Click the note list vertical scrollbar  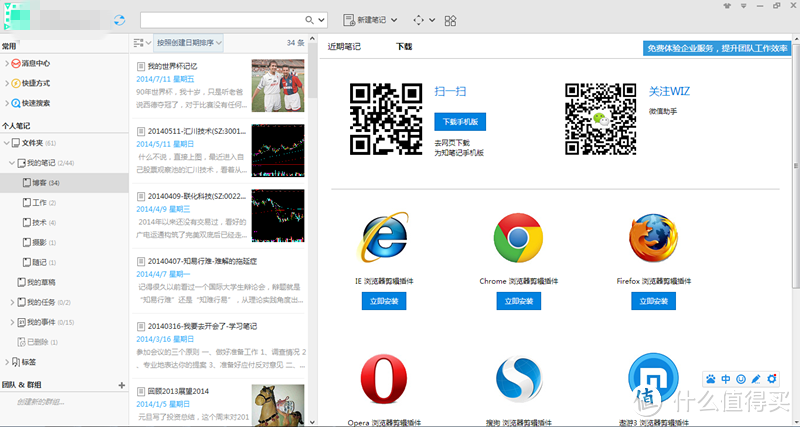pos(313,231)
